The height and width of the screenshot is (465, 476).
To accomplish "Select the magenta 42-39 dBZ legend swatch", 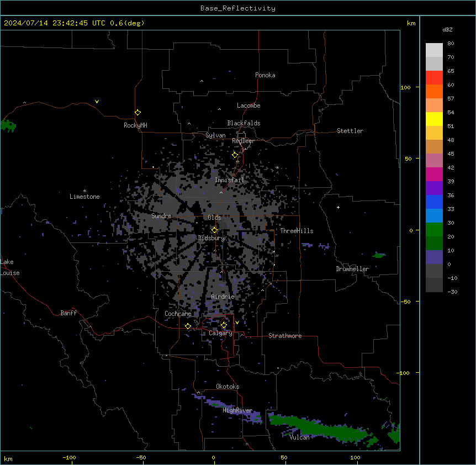I will point(434,174).
